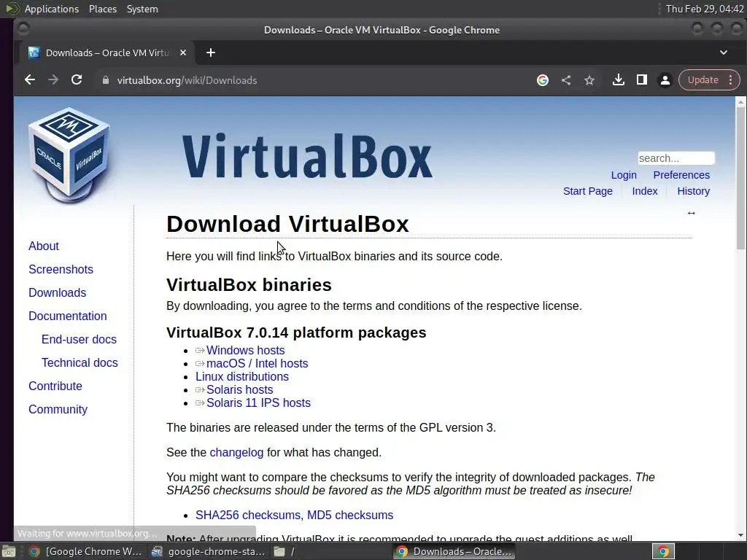Open the MD5 checksums link
Screen dimensions: 747x560
pos(350,516)
